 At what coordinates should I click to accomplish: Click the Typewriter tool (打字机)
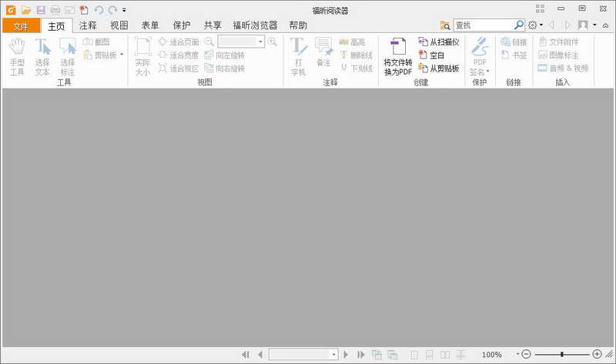tap(298, 56)
